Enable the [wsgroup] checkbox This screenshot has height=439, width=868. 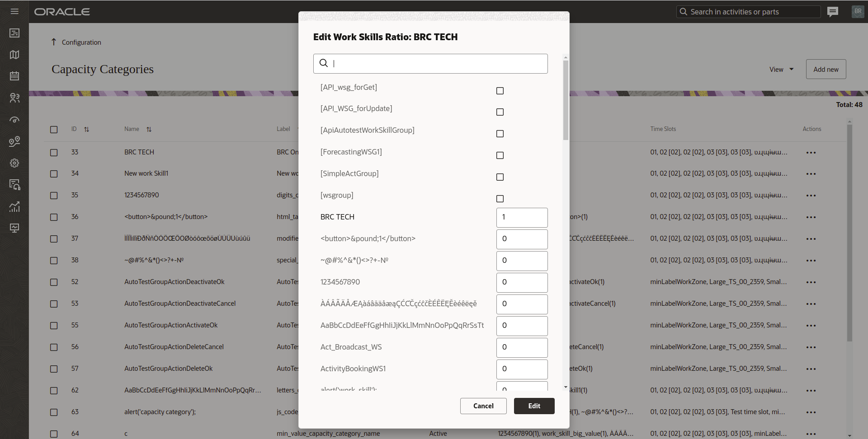coord(500,199)
